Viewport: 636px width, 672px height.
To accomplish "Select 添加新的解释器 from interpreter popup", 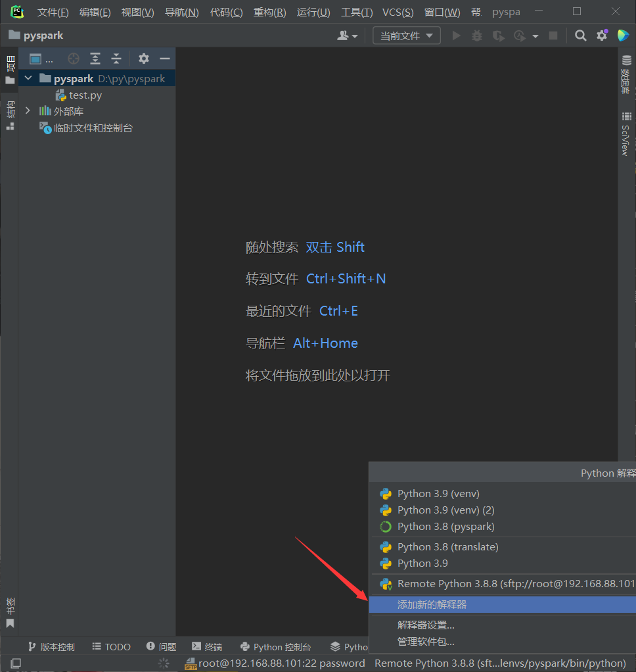I will coord(432,605).
